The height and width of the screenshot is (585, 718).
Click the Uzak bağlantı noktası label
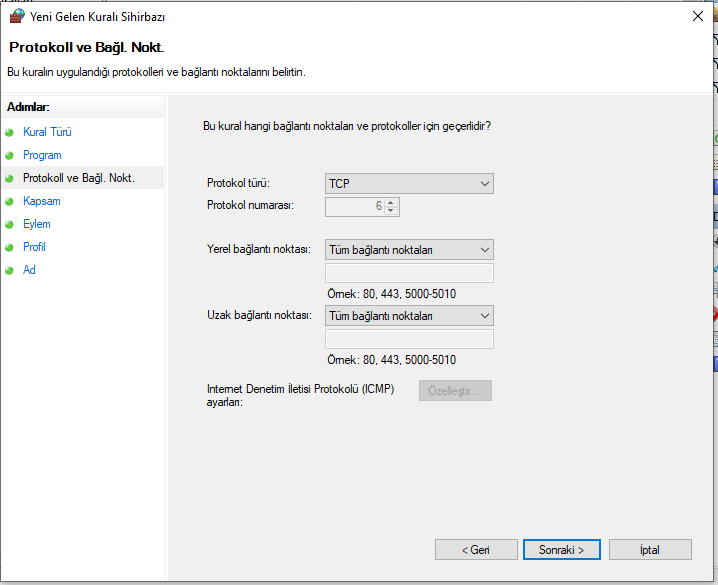pos(259,315)
